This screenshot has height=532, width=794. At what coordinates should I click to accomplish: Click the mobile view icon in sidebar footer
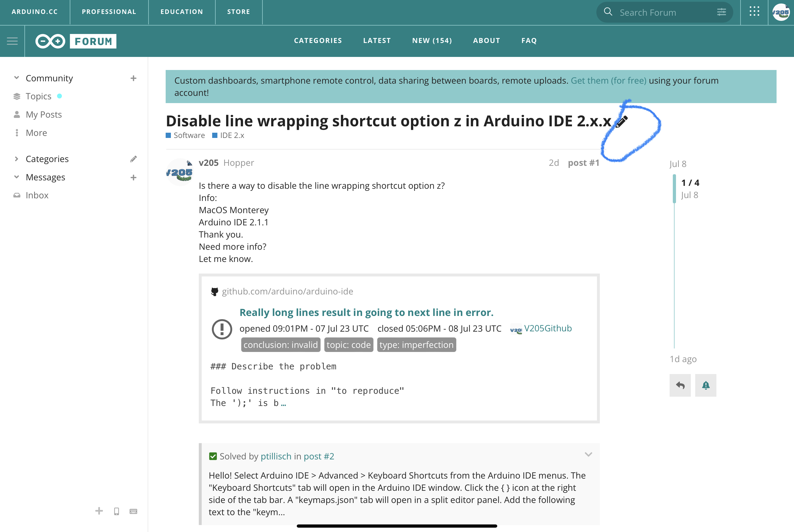tap(117, 511)
